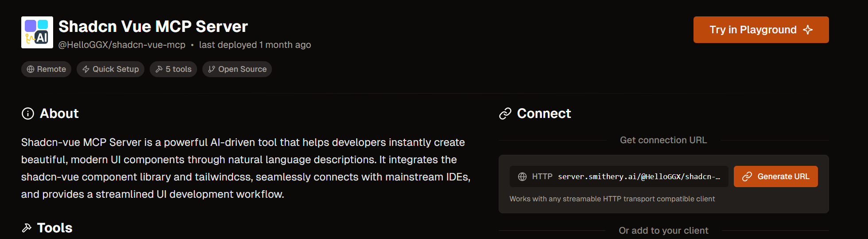Open Try in Playground
Image resolution: width=868 pixels, height=239 pixels.
761,30
